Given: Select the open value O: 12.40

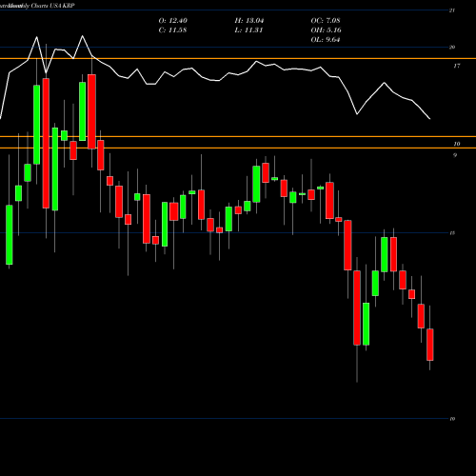Looking at the screenshot, I should pos(172,21).
